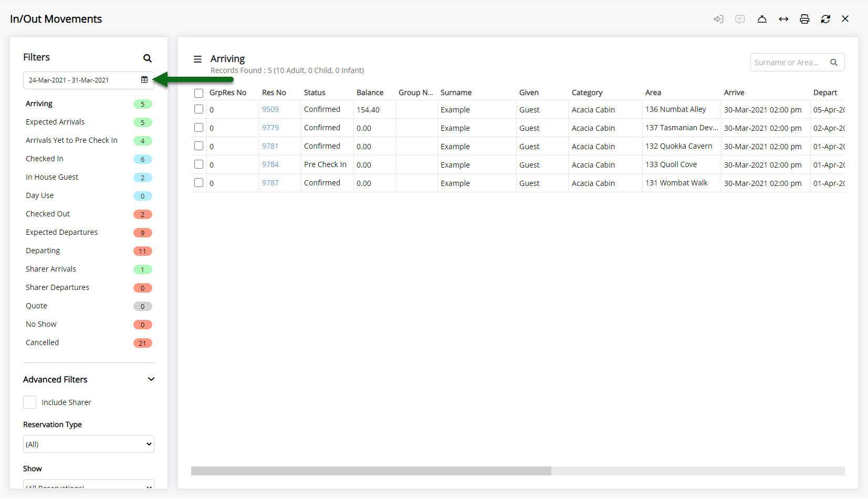
Task: Sort by the Category column header
Action: coord(587,92)
